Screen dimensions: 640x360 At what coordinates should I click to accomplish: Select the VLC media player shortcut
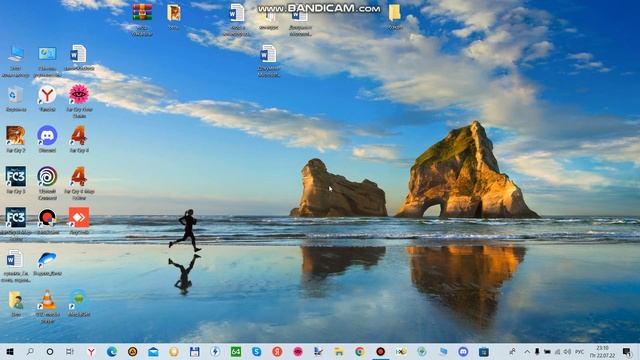(x=47, y=300)
